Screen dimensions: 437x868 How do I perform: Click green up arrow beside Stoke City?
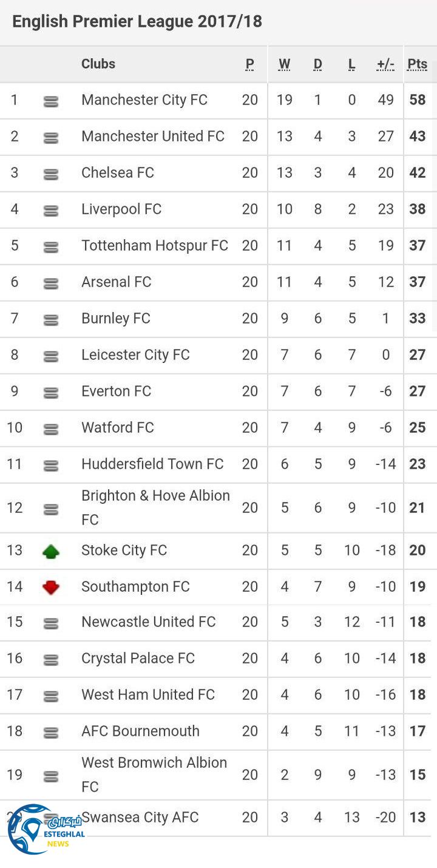(x=51, y=551)
